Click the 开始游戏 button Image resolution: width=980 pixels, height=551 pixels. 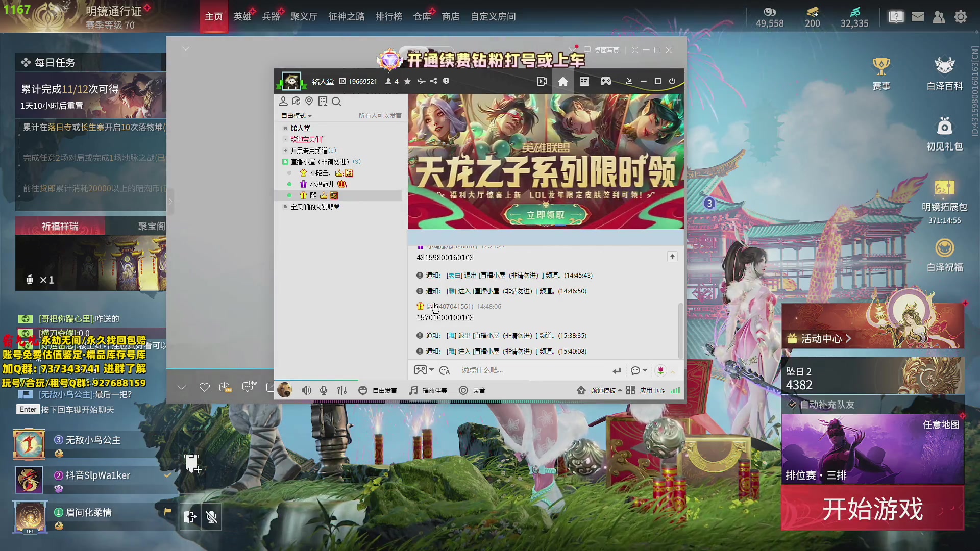(x=872, y=509)
